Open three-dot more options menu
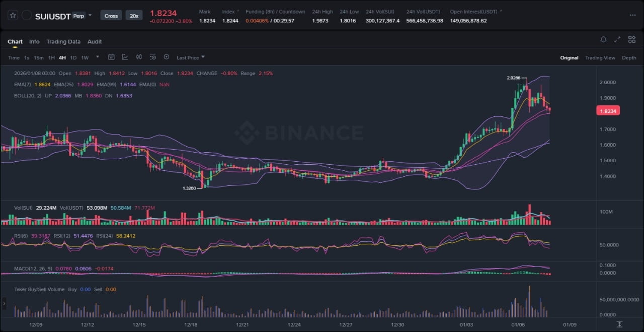 point(632,15)
